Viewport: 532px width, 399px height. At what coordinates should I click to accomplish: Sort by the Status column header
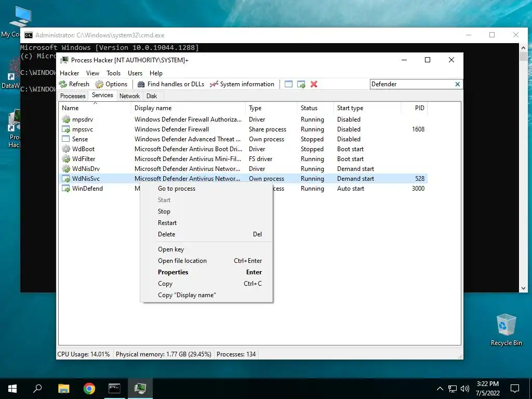pyautogui.click(x=315, y=108)
